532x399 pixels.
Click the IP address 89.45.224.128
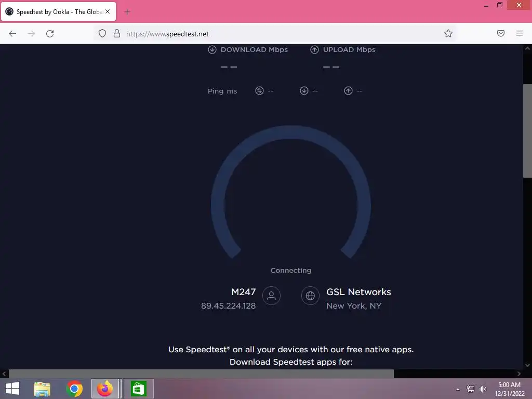pyautogui.click(x=229, y=305)
